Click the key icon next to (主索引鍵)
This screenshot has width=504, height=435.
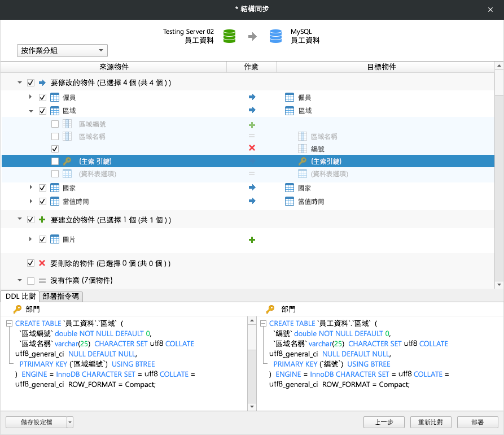(x=67, y=161)
